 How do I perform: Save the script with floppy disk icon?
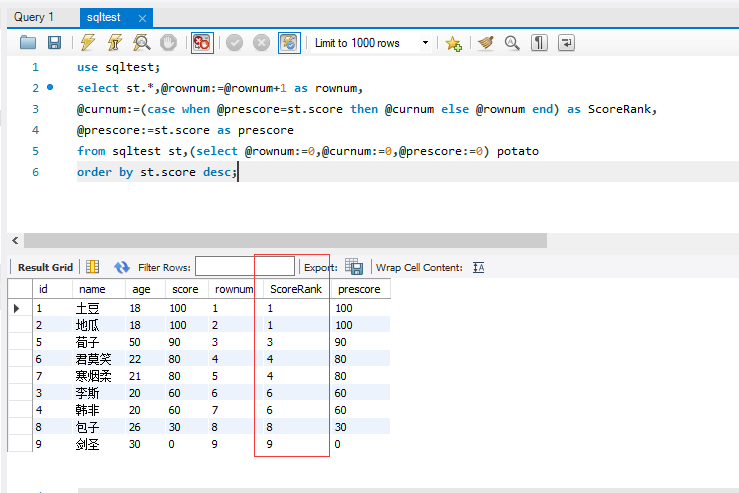coord(55,43)
